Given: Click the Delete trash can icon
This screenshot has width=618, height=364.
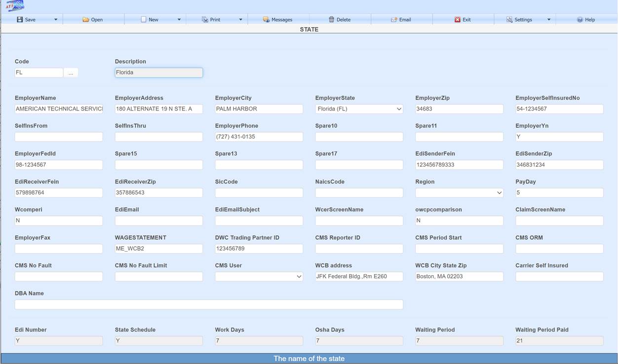Looking at the screenshot, I should 332,20.
